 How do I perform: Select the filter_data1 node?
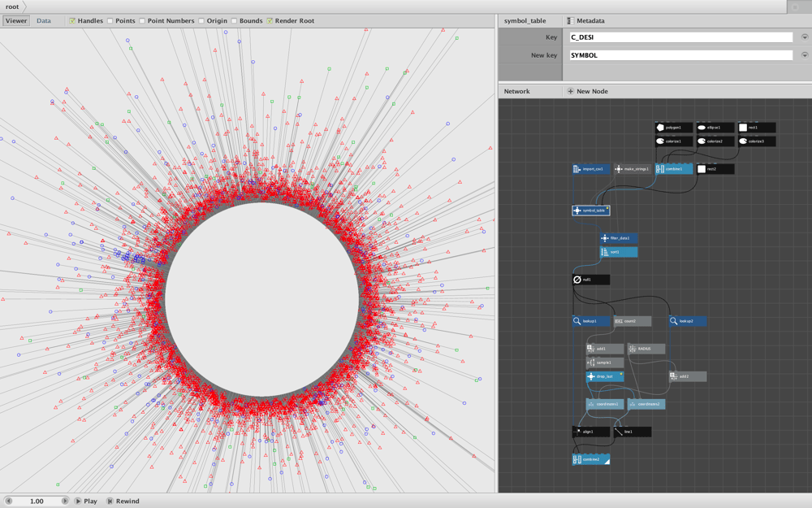[619, 238]
